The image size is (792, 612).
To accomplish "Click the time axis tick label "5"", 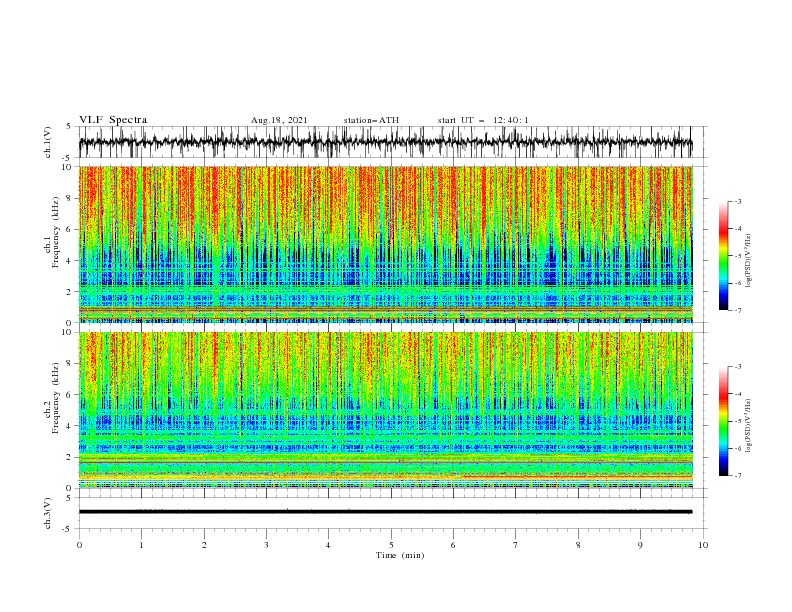I will tap(391, 545).
